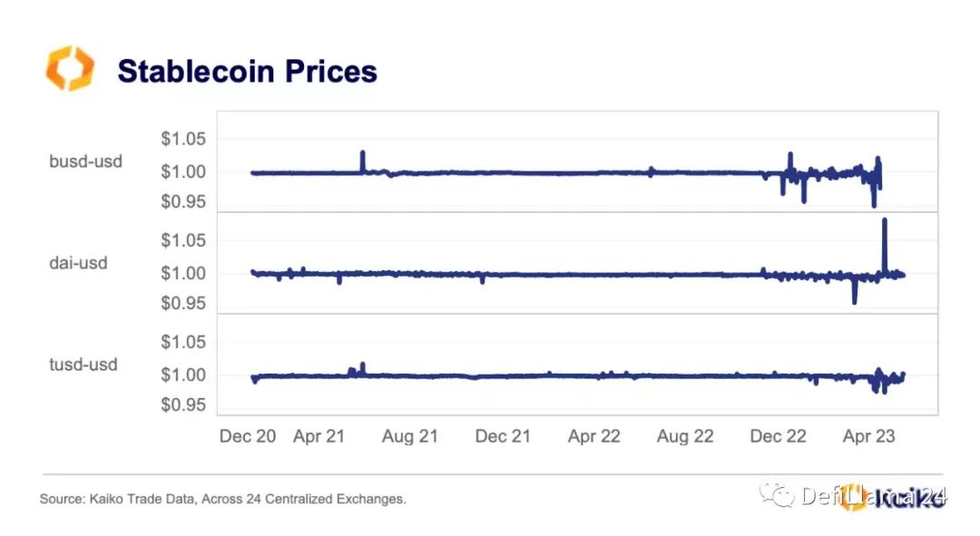Viewport: 980px width, 536px height.
Task: Click the Apr 22 x-axis label
Action: pos(593,436)
